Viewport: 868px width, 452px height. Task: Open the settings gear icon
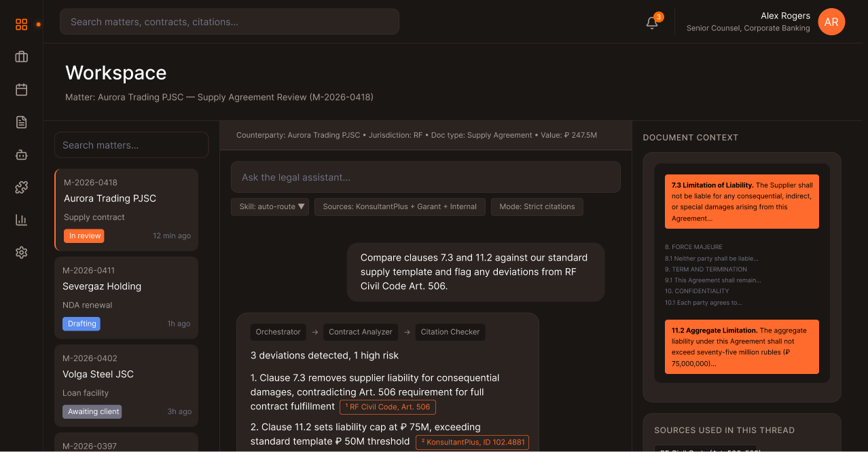coord(22,252)
